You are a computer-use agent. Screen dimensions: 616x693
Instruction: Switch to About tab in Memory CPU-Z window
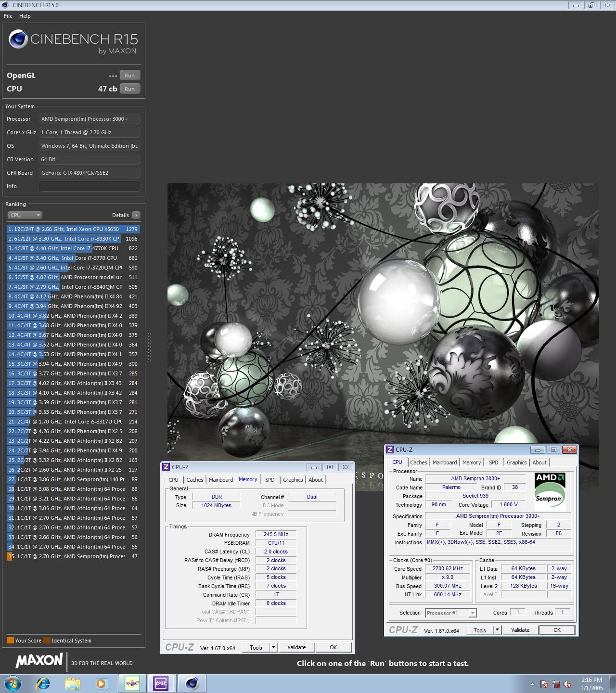(x=316, y=480)
